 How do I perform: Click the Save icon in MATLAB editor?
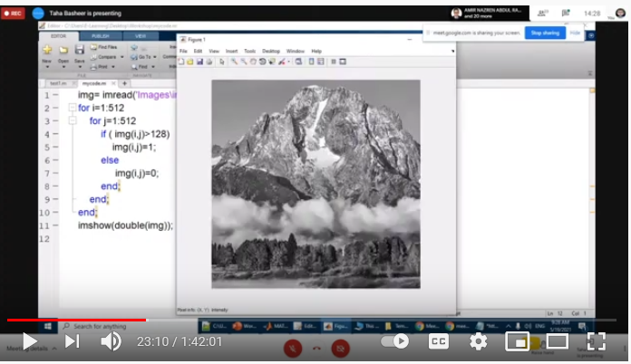click(x=81, y=51)
